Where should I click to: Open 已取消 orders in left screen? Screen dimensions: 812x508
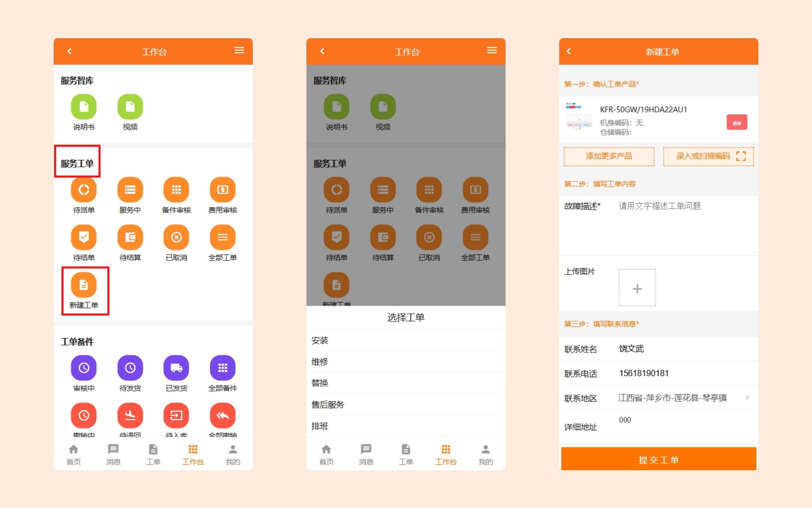pos(176,237)
